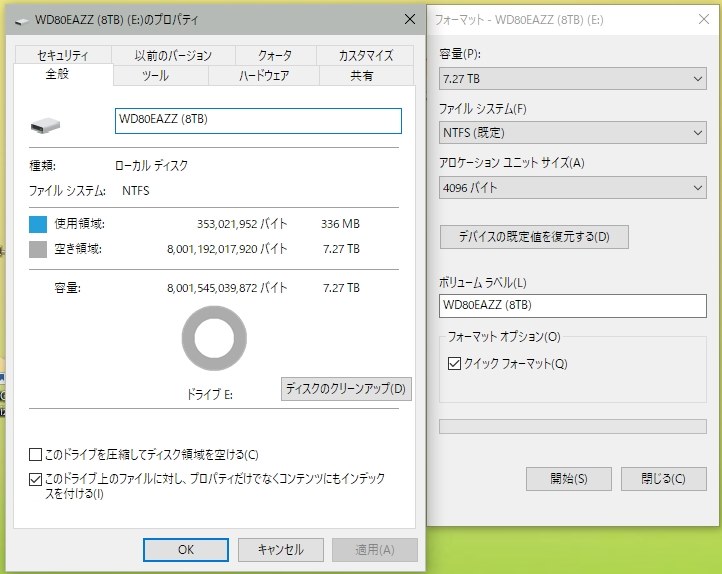Click the 336 MB used size text
The height and width of the screenshot is (574, 722).
tap(340, 224)
